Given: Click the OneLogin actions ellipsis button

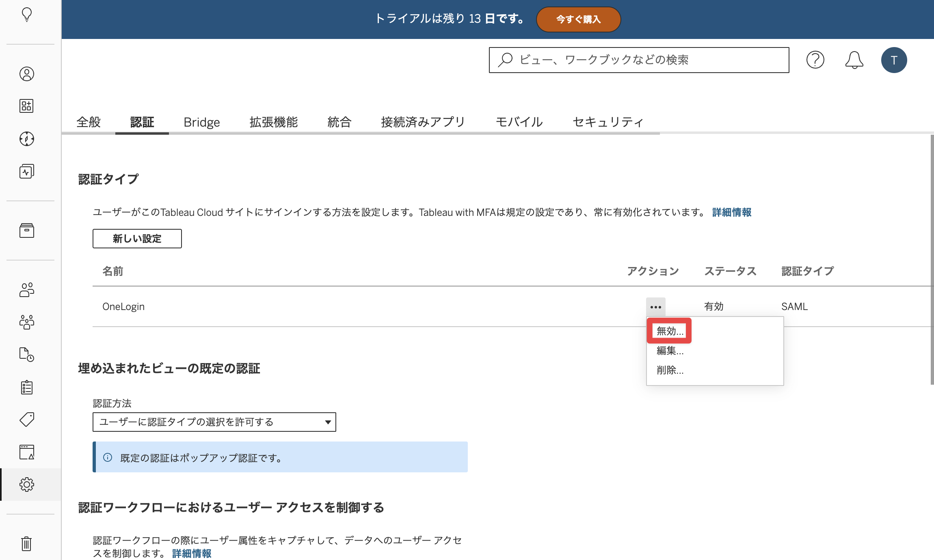Looking at the screenshot, I should click(656, 307).
